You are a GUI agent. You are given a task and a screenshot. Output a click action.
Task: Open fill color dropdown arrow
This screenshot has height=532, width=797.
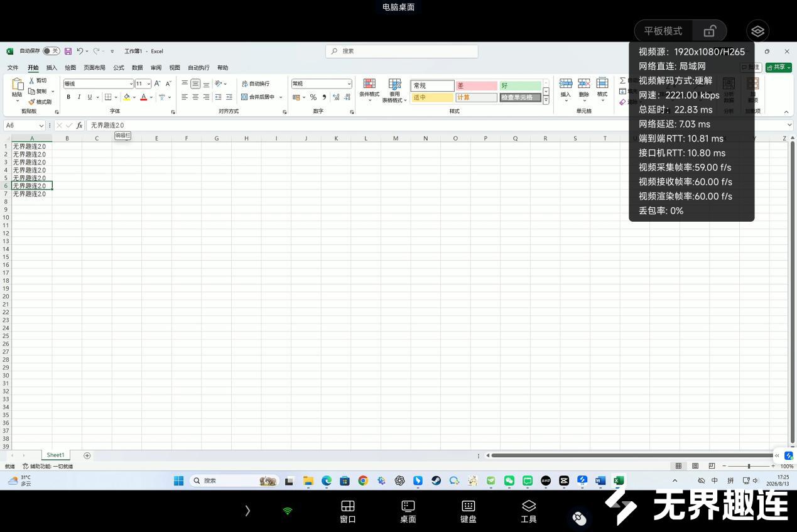coord(134,97)
